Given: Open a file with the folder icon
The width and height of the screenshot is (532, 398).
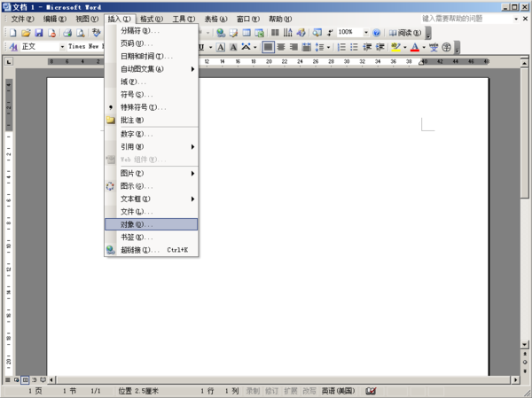Looking at the screenshot, I should [26, 33].
